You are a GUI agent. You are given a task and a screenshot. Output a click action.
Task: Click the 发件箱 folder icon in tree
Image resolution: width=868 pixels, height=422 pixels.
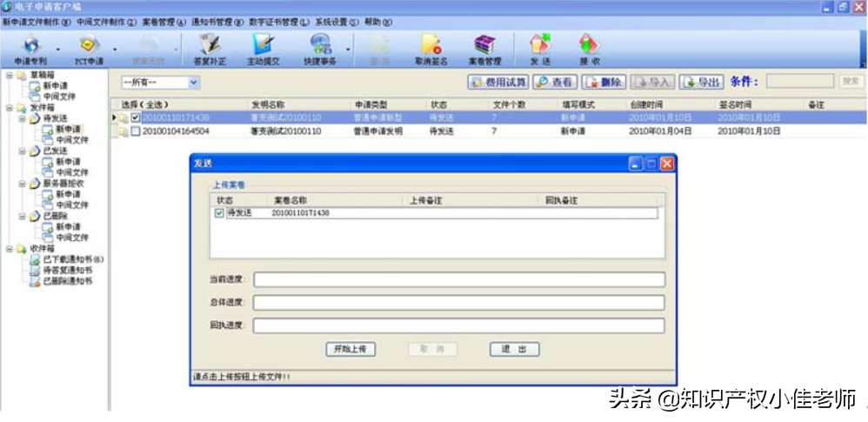pos(22,108)
